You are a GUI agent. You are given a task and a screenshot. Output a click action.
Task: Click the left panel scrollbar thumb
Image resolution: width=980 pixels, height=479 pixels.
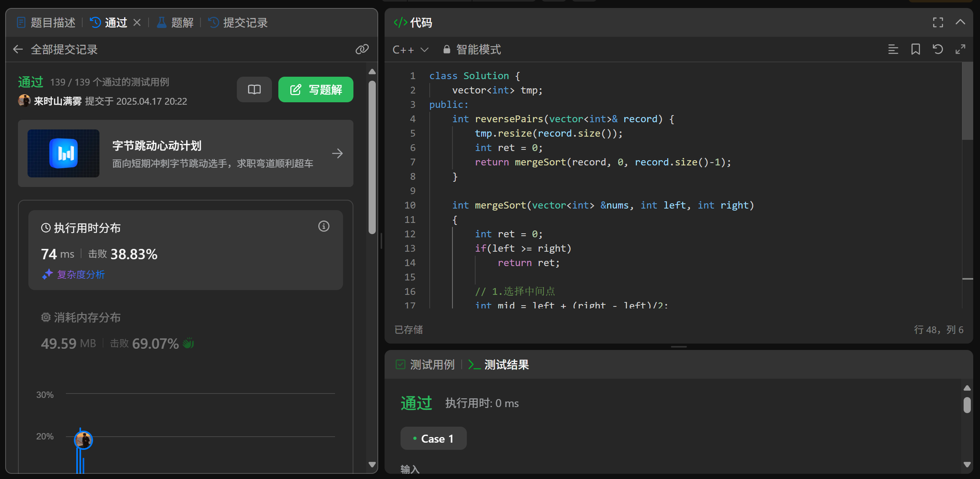tap(372, 158)
